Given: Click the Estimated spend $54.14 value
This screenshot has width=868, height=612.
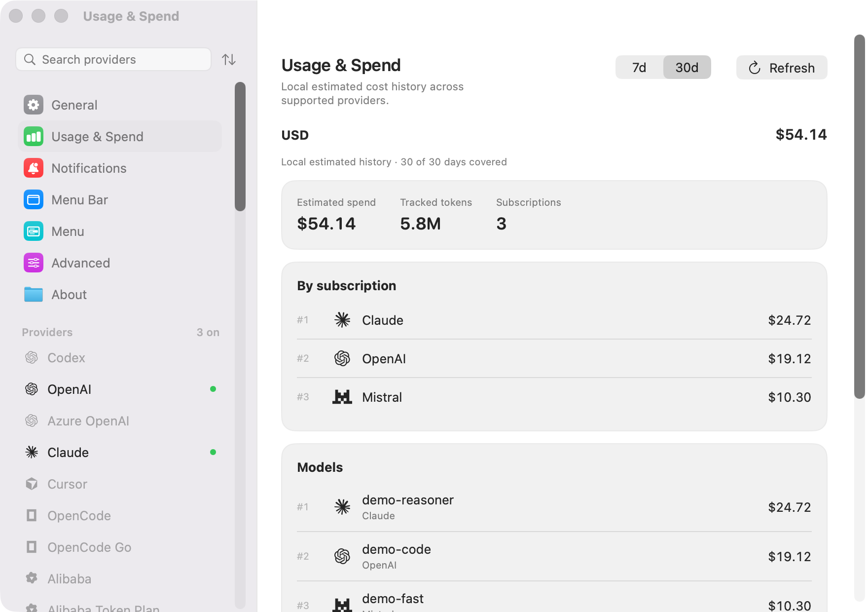Looking at the screenshot, I should pos(326,224).
